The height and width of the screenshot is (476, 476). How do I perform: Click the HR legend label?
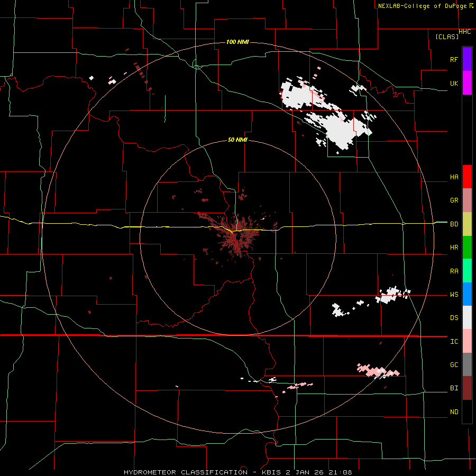click(x=454, y=248)
